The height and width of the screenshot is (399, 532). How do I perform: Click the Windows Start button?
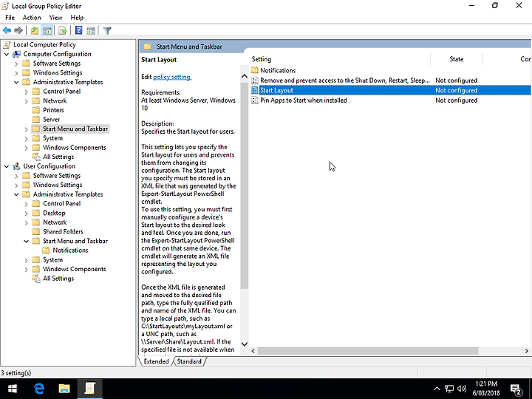13,389
